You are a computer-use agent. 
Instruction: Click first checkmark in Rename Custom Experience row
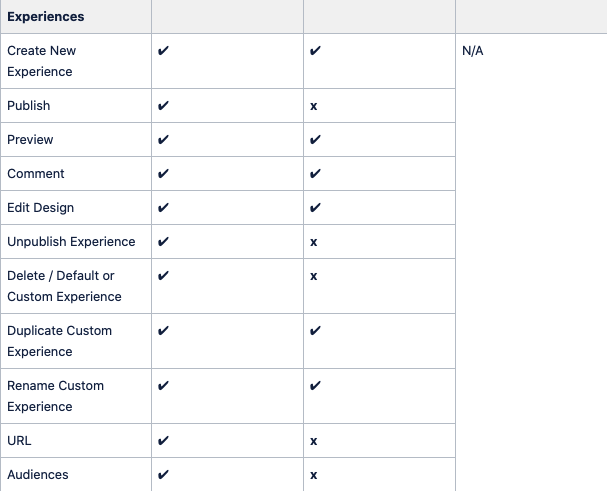pos(163,386)
